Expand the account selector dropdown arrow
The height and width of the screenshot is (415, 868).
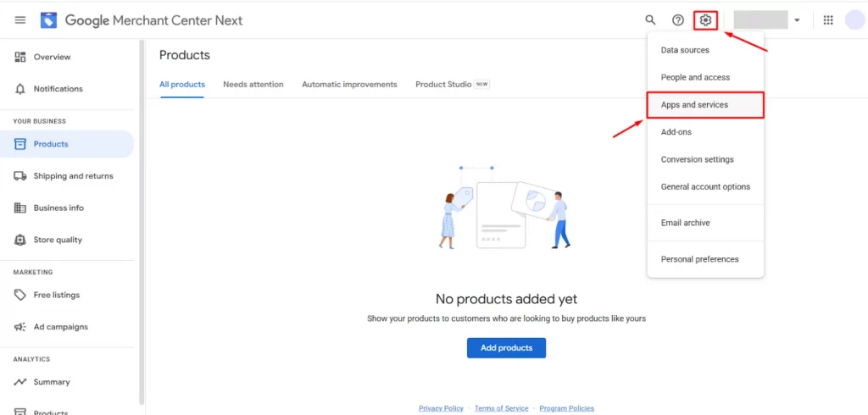point(797,20)
